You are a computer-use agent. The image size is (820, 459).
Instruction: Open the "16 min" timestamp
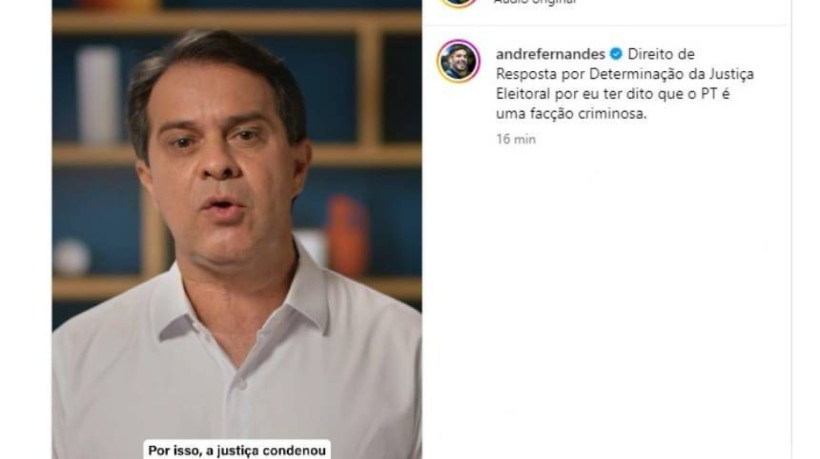pos(516,139)
